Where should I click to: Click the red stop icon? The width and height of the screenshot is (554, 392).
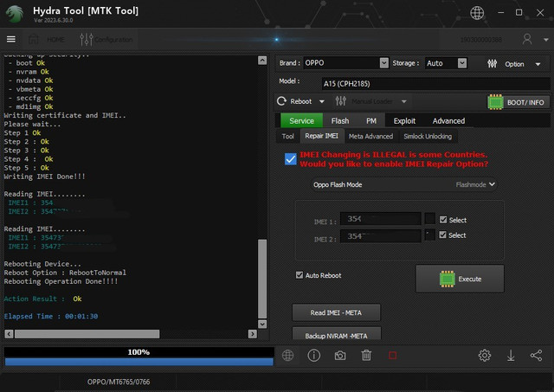[392, 356]
